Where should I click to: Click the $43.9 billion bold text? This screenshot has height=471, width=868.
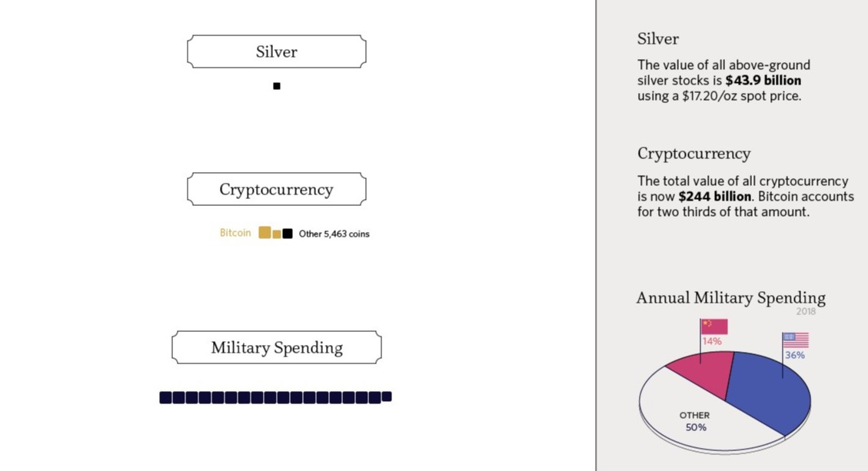click(x=763, y=80)
